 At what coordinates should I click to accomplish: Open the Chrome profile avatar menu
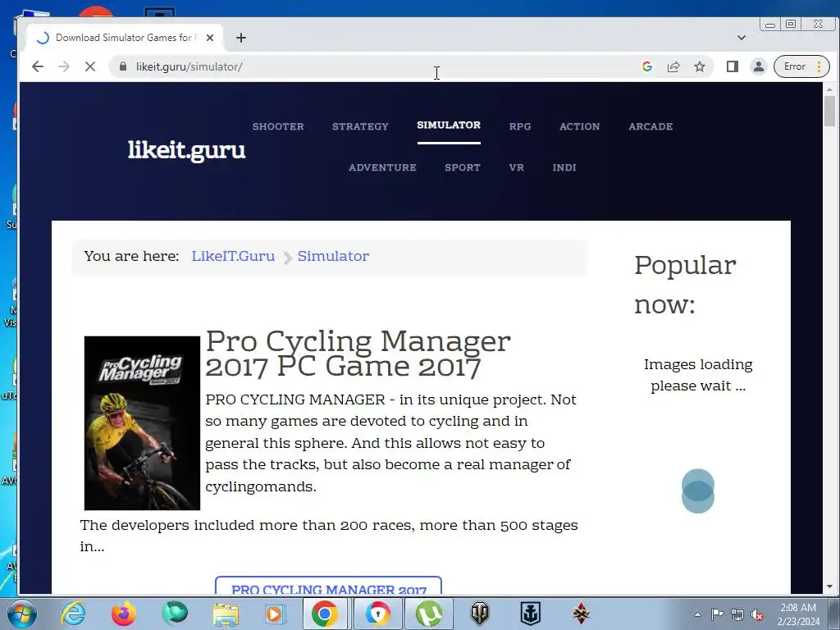(x=759, y=66)
